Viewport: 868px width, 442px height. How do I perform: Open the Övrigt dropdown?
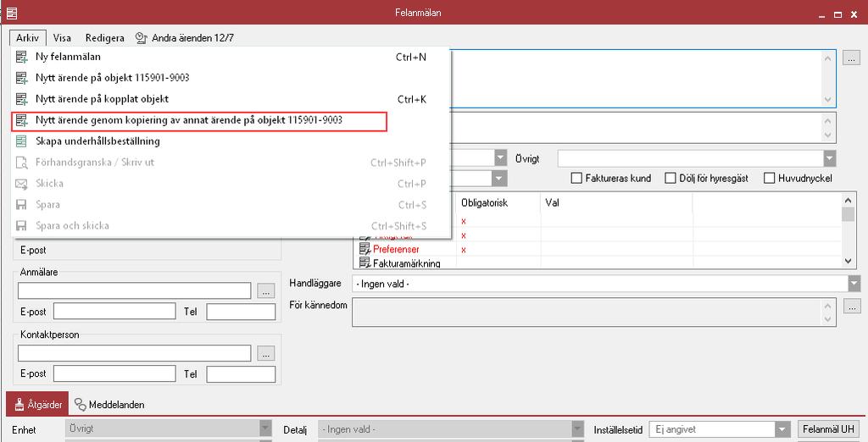pos(697,159)
